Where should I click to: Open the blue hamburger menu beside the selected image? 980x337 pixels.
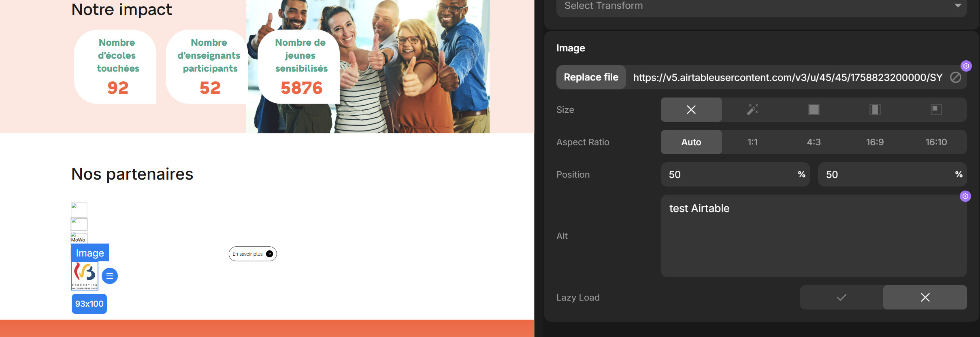[x=109, y=276]
